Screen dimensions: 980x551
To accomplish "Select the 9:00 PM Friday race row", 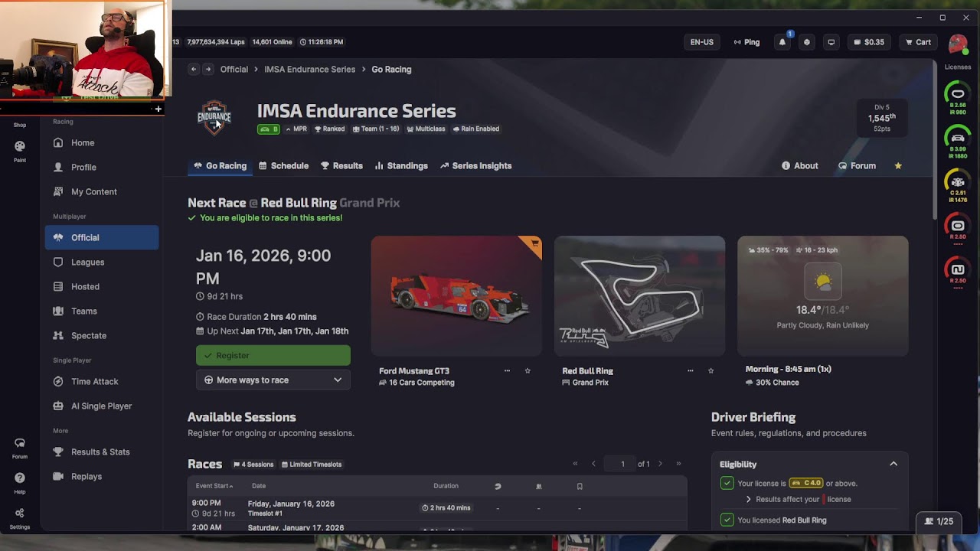I will (x=437, y=507).
